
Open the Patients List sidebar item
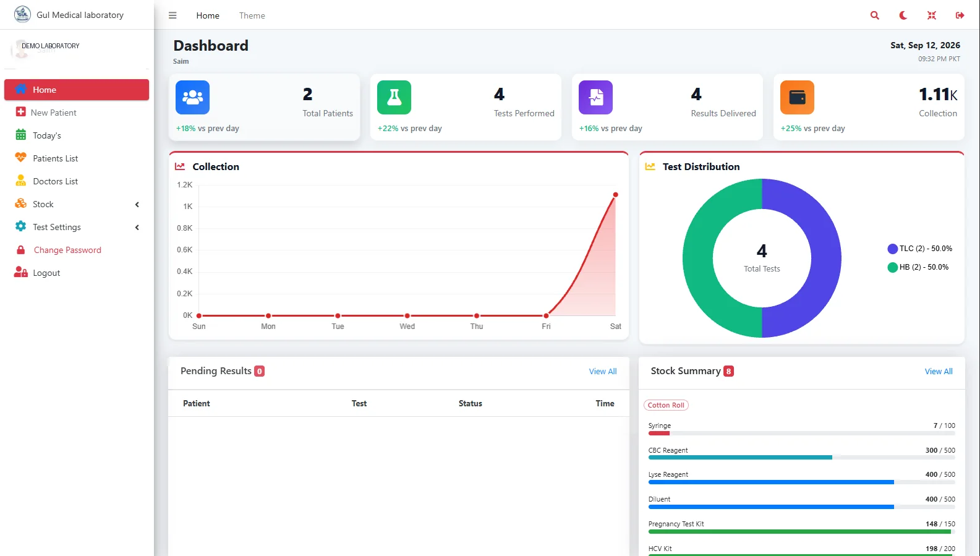tap(77, 158)
